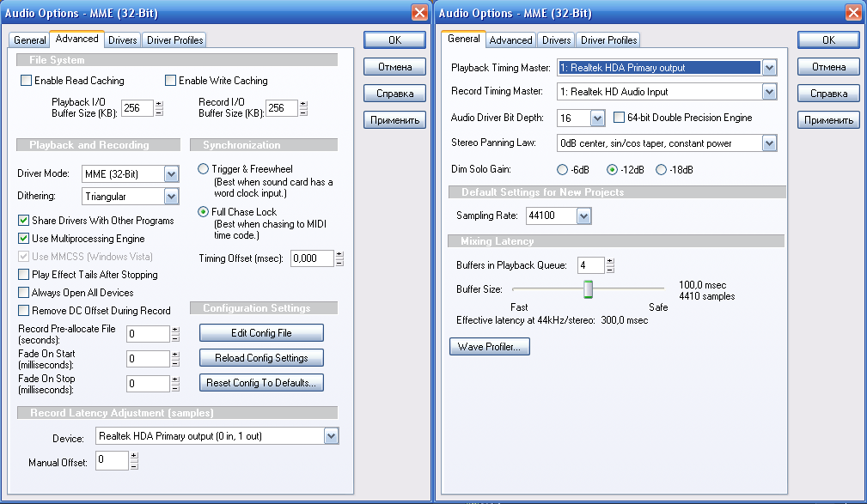The image size is (867, 504).
Task: Close the right Audio Options window
Action: (854, 12)
